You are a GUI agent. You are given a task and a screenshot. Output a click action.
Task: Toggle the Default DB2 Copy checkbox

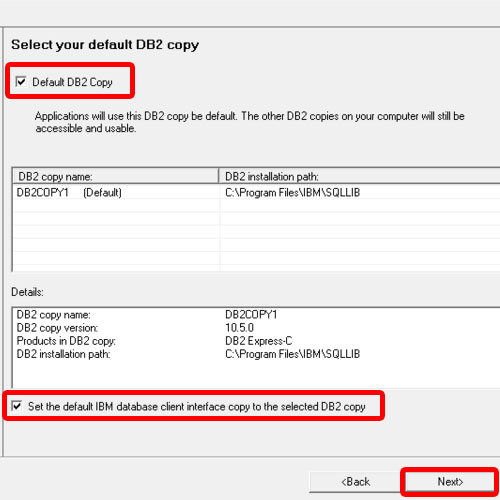point(21,81)
